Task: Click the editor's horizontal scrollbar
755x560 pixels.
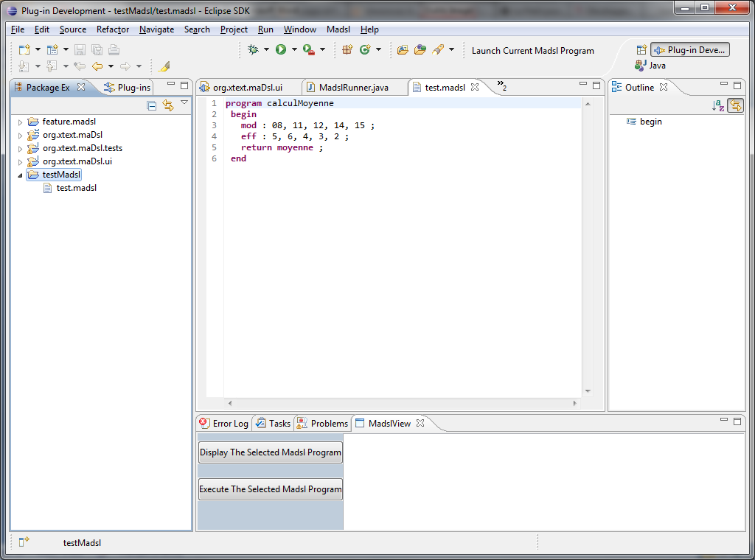Action: click(402, 404)
